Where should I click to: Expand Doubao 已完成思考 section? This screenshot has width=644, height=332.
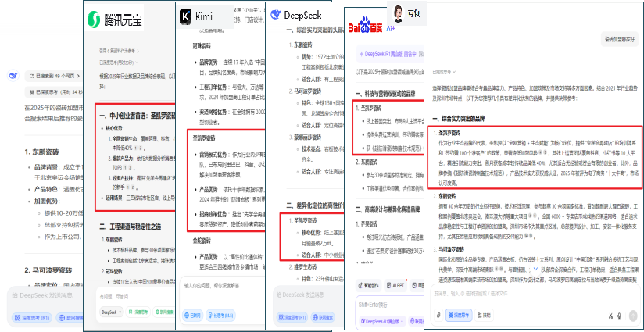(444, 72)
